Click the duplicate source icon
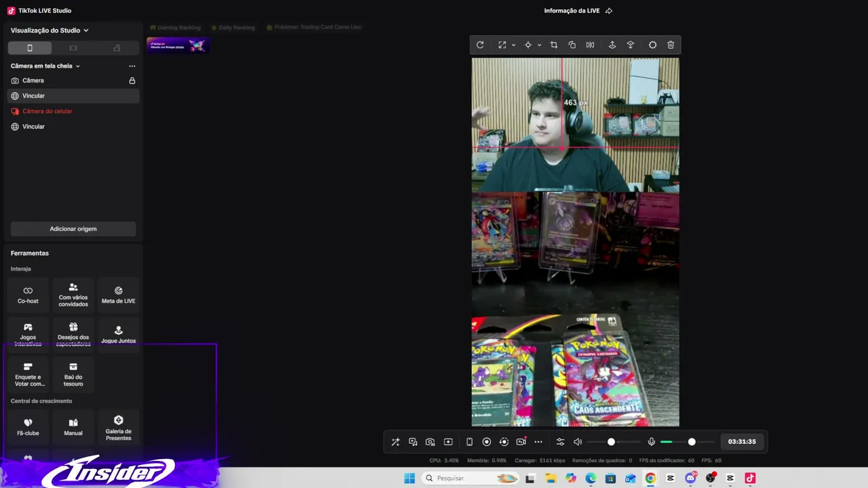 [572, 45]
